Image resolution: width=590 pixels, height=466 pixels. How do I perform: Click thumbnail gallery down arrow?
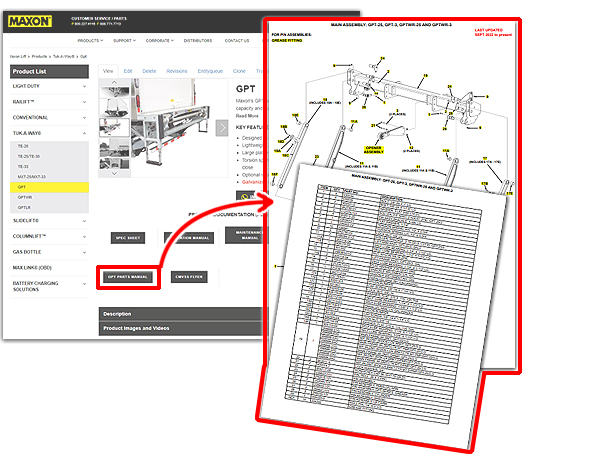(x=114, y=173)
